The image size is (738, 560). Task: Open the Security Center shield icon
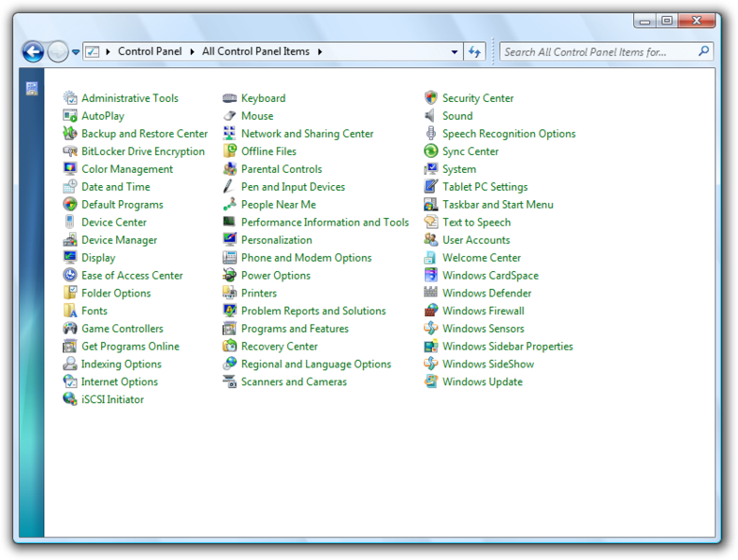(x=430, y=98)
